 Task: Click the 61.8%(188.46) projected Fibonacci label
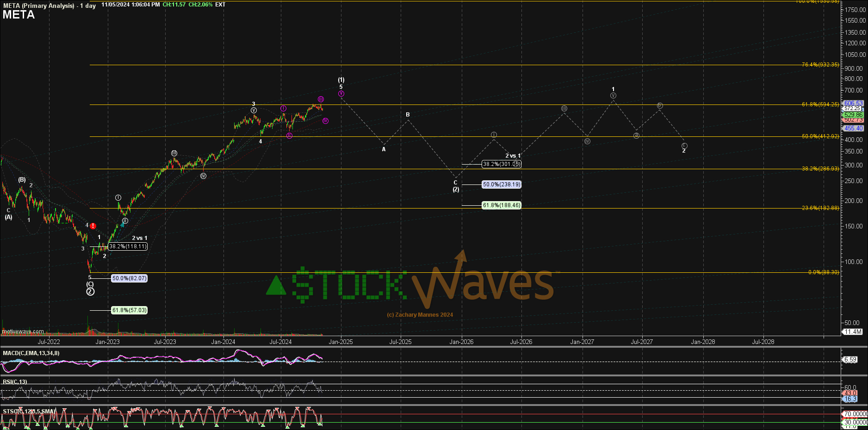pyautogui.click(x=502, y=205)
